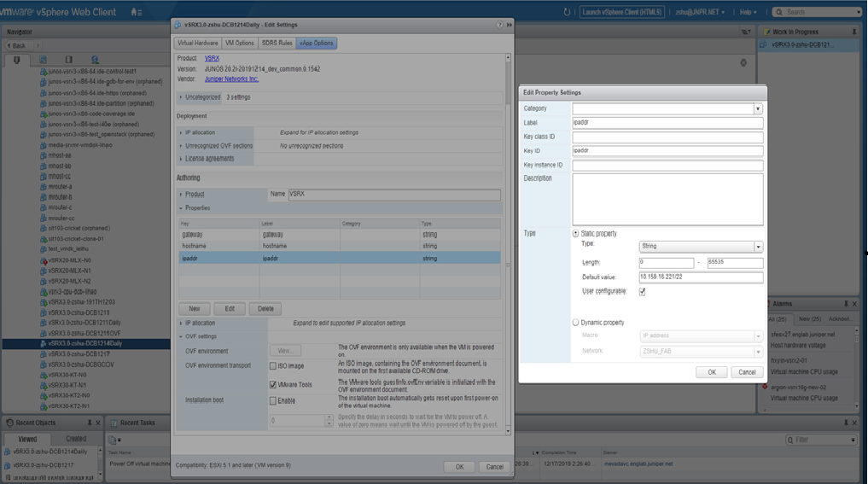
Task: Click the help icon in Edit Settings dialog
Action: tap(500, 26)
